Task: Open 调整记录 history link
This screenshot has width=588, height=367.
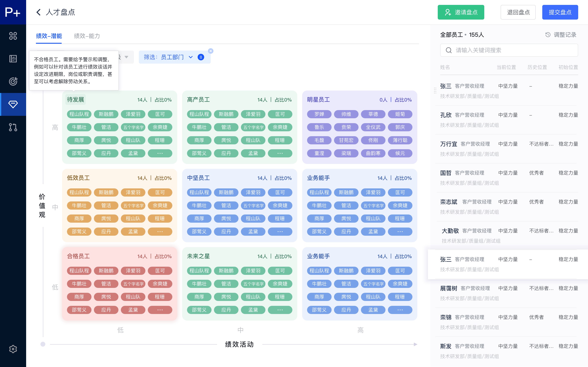Action: pos(561,35)
